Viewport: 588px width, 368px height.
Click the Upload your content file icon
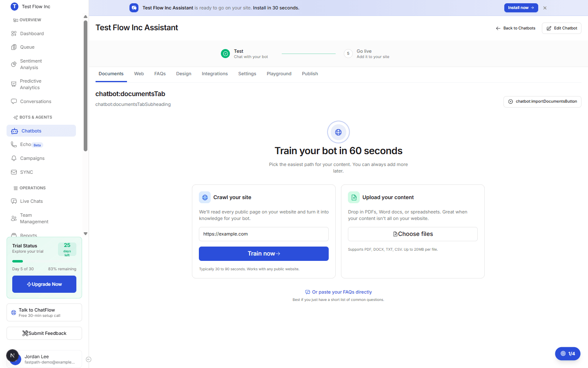(354, 197)
